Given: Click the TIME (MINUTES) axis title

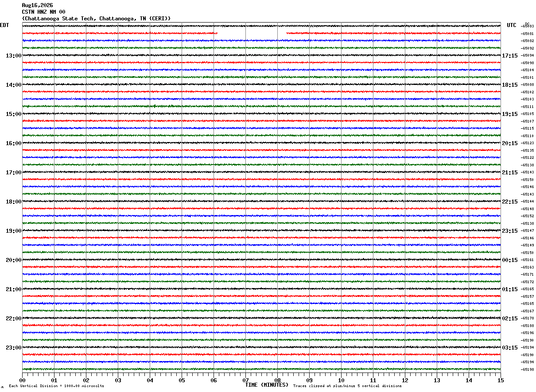Looking at the screenshot, I should [267, 385].
